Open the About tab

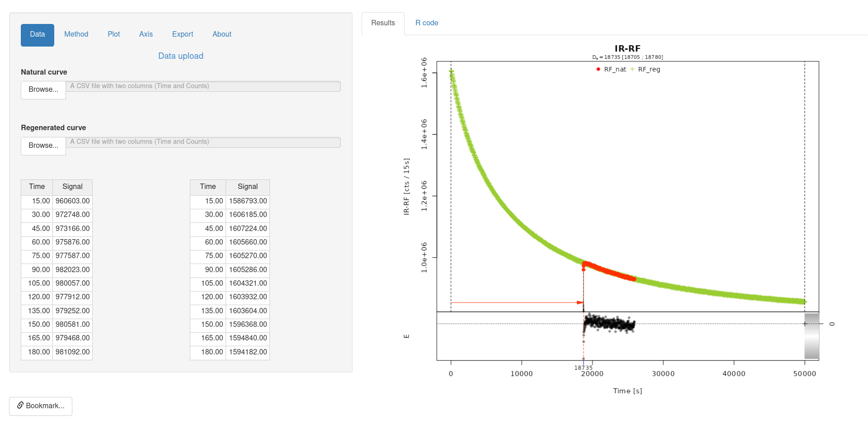[x=222, y=34]
